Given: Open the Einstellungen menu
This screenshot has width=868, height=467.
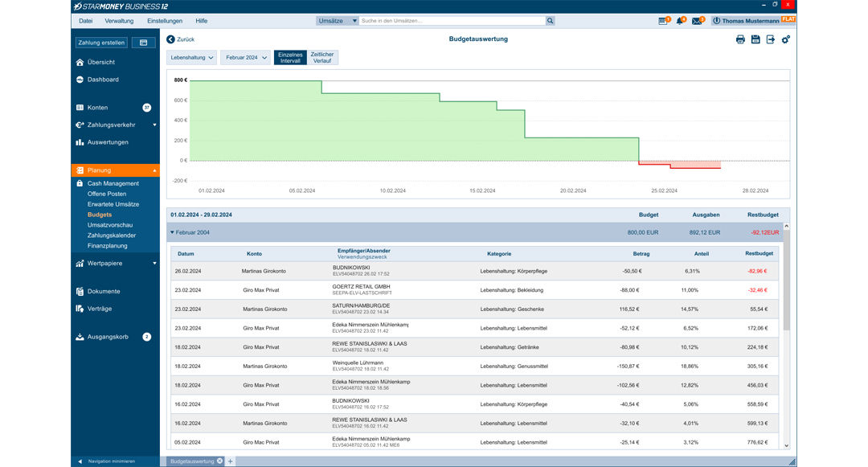Looking at the screenshot, I should pos(165,20).
